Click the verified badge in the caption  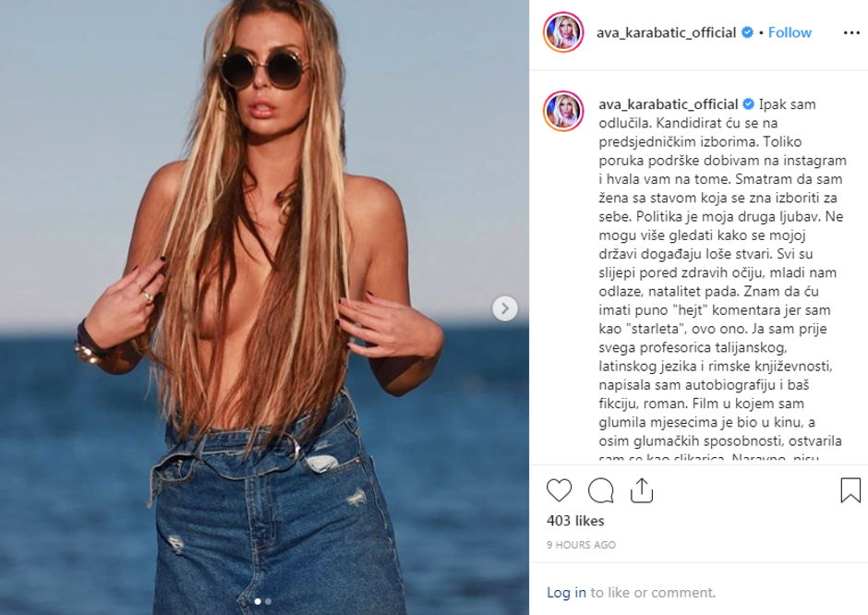pos(749,104)
